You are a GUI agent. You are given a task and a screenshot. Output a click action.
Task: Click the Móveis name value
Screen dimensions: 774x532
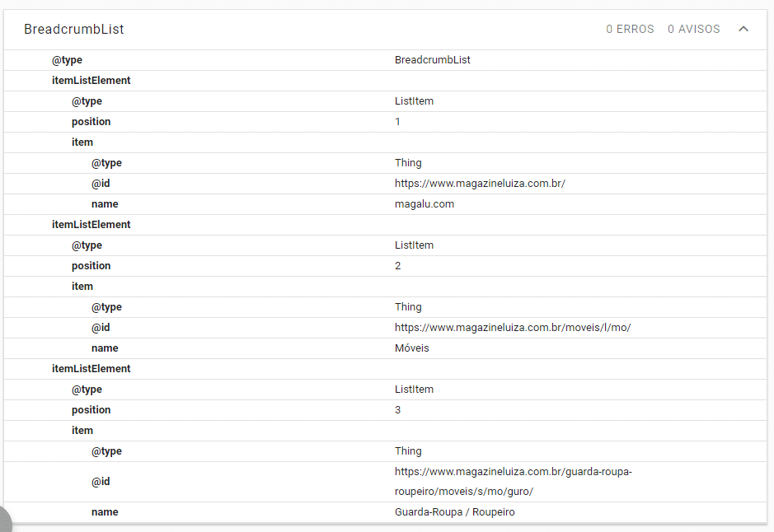tap(412, 348)
